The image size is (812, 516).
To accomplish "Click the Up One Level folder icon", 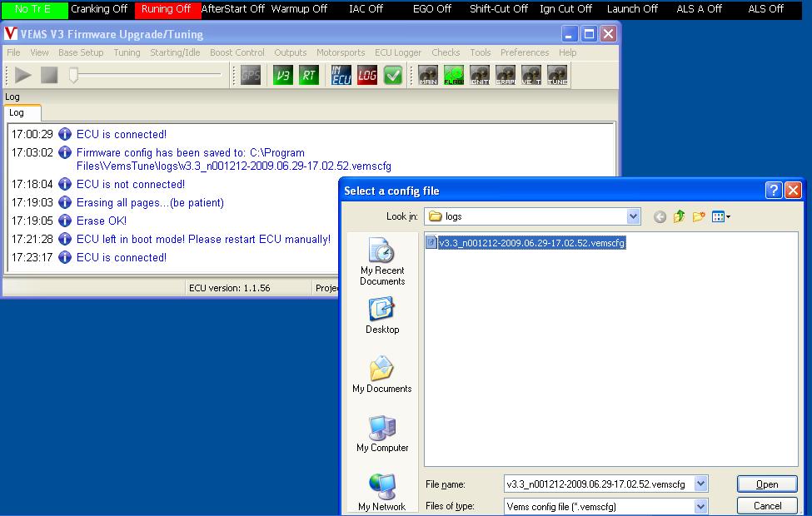I will pyautogui.click(x=679, y=216).
